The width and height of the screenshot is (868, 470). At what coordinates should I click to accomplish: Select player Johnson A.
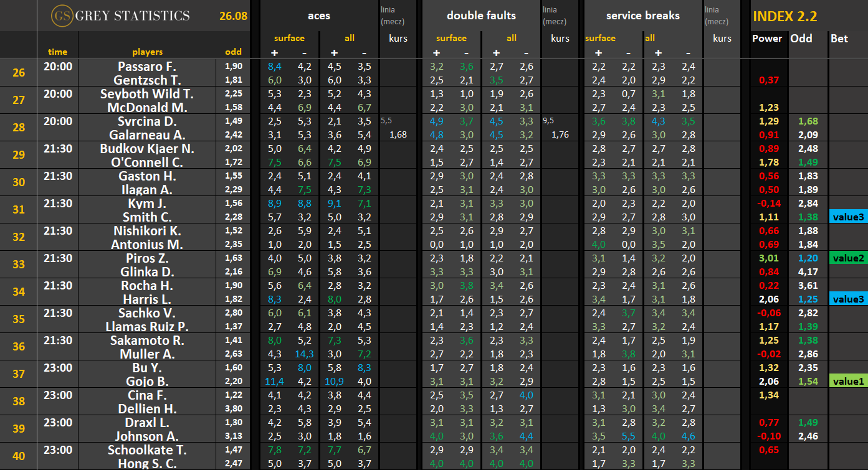[147, 436]
